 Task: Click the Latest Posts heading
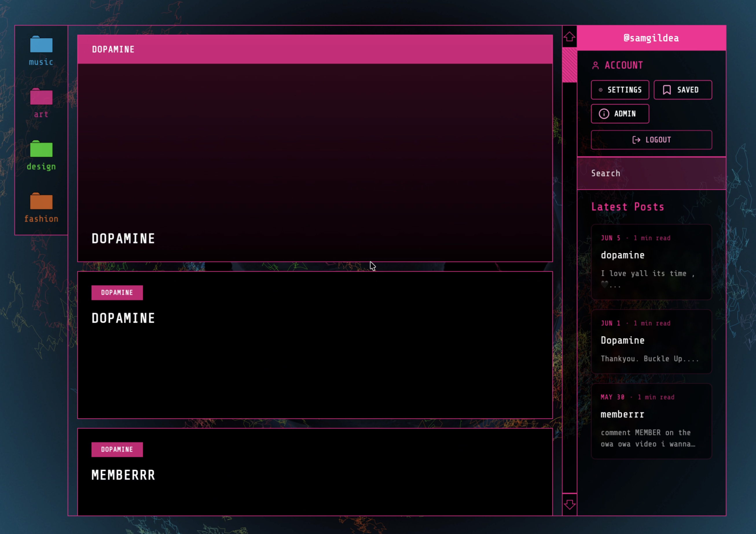(627, 207)
